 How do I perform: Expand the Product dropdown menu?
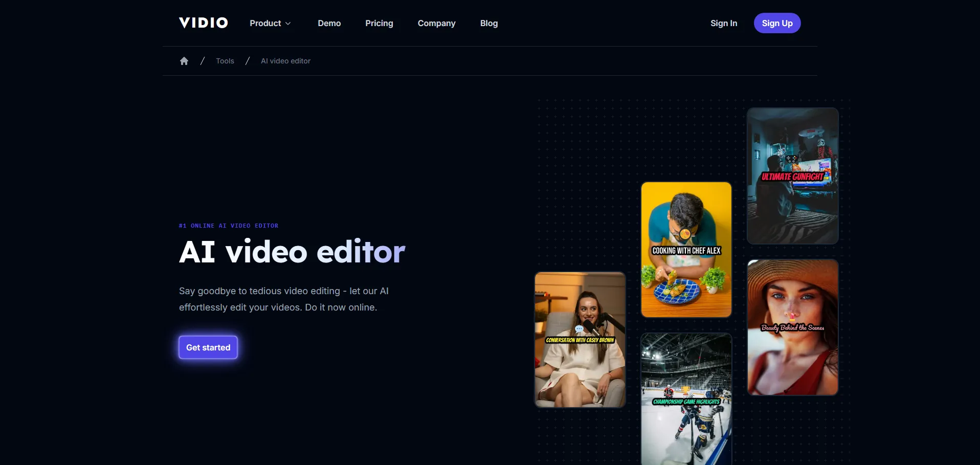(270, 24)
